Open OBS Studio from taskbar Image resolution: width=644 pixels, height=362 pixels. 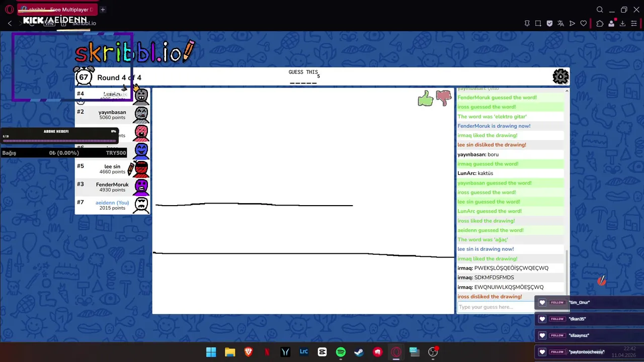point(433,352)
